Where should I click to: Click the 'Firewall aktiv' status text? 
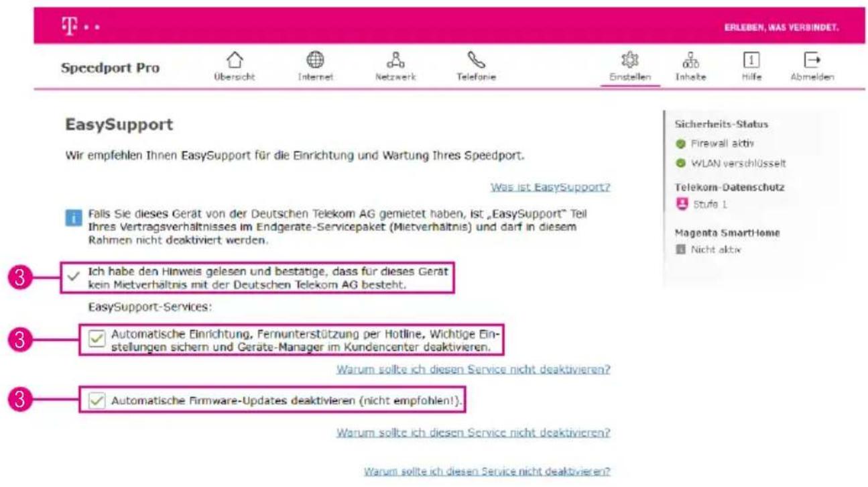[x=723, y=144]
